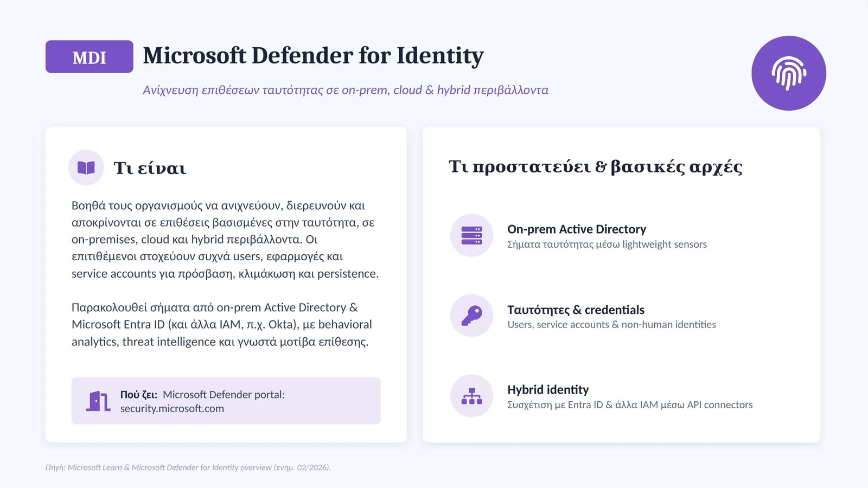This screenshot has height=488, width=868.
Task: Click the paragraph starting with Παρακολουθεί σήματα
Action: pos(222,324)
